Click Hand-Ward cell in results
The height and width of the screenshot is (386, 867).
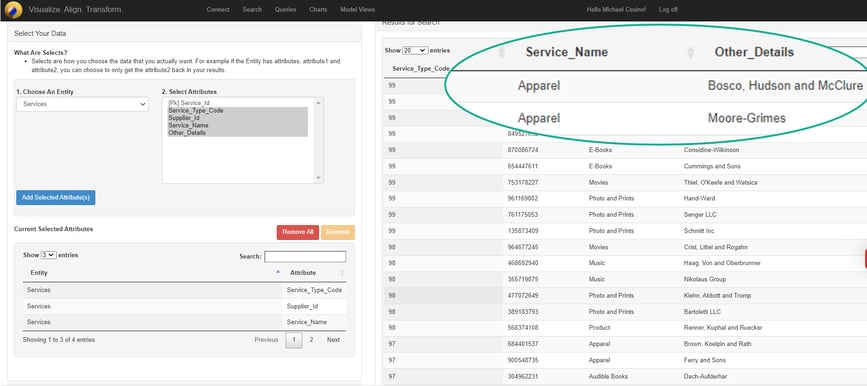point(698,198)
